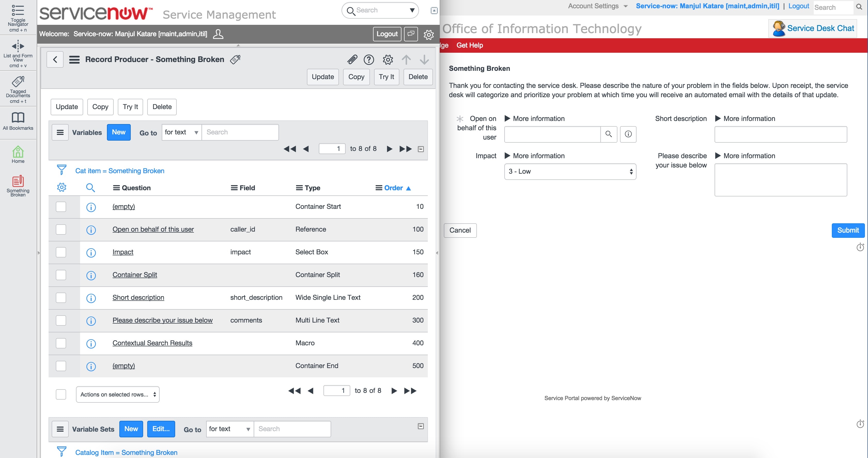Open the Variables 'for text' dropdown
Image resolution: width=868 pixels, height=458 pixels.
pos(182,132)
